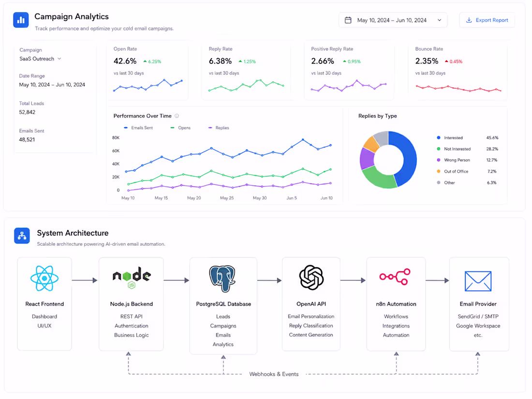Image resolution: width=532 pixels, height=399 pixels.
Task: Click the gray Other legend dot
Action: [x=438, y=182]
